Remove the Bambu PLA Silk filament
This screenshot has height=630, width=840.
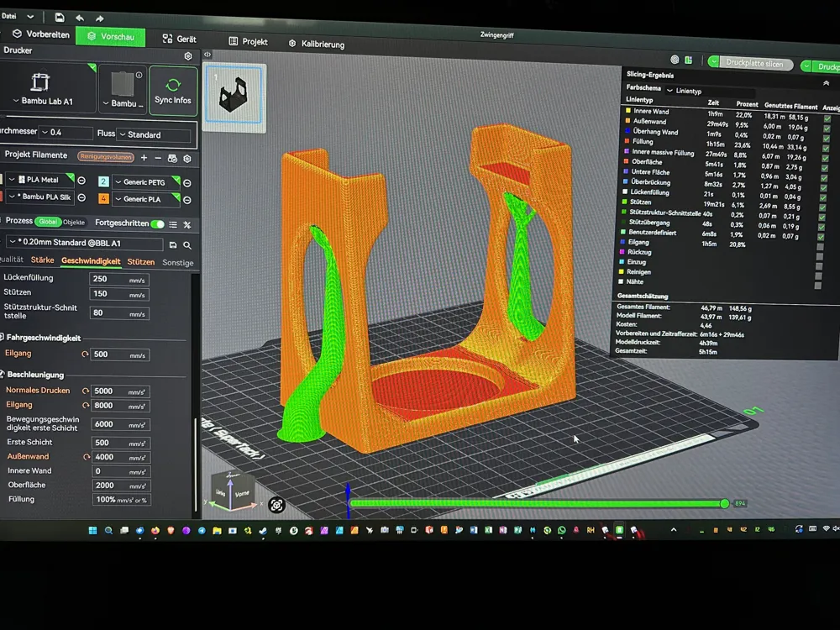[x=81, y=197]
